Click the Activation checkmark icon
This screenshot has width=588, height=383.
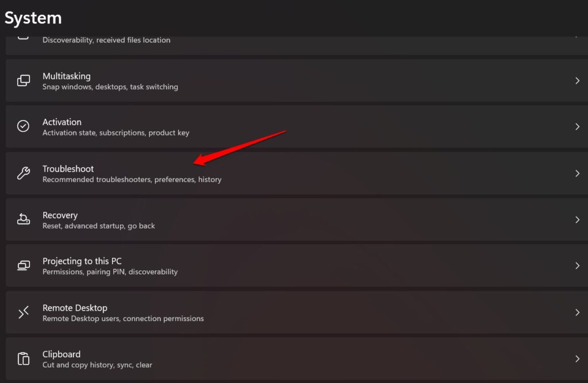click(23, 126)
